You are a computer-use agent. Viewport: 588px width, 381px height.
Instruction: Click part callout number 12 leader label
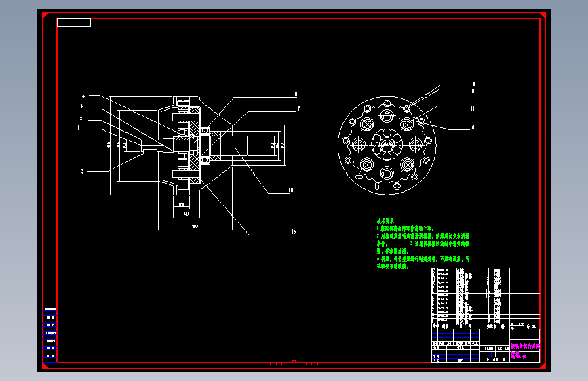[291, 190]
